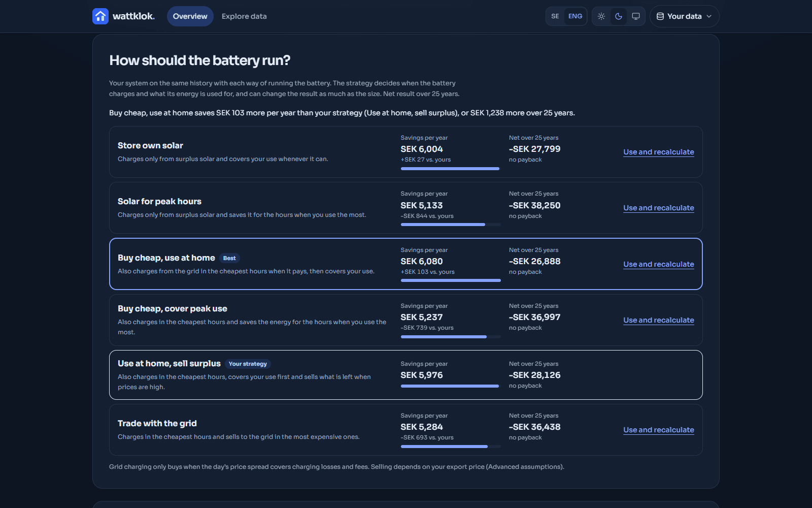Click the wattklok brand name text
812x508 pixels.
[x=133, y=16]
